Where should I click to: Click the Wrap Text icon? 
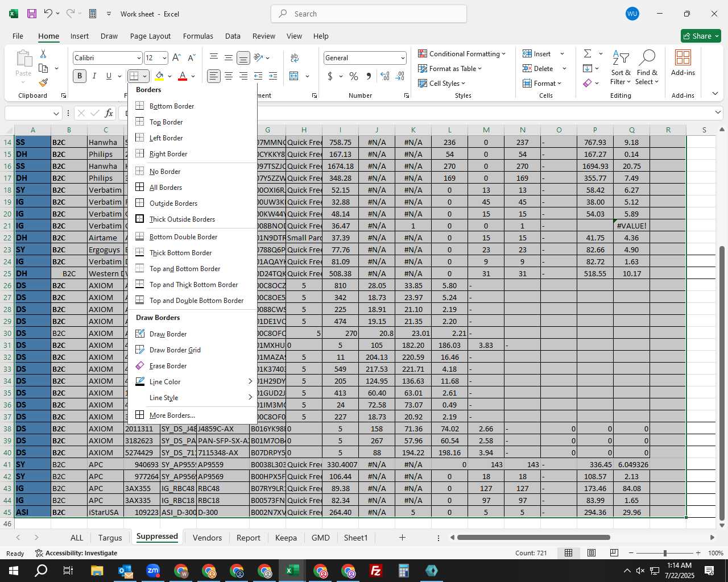click(295, 57)
